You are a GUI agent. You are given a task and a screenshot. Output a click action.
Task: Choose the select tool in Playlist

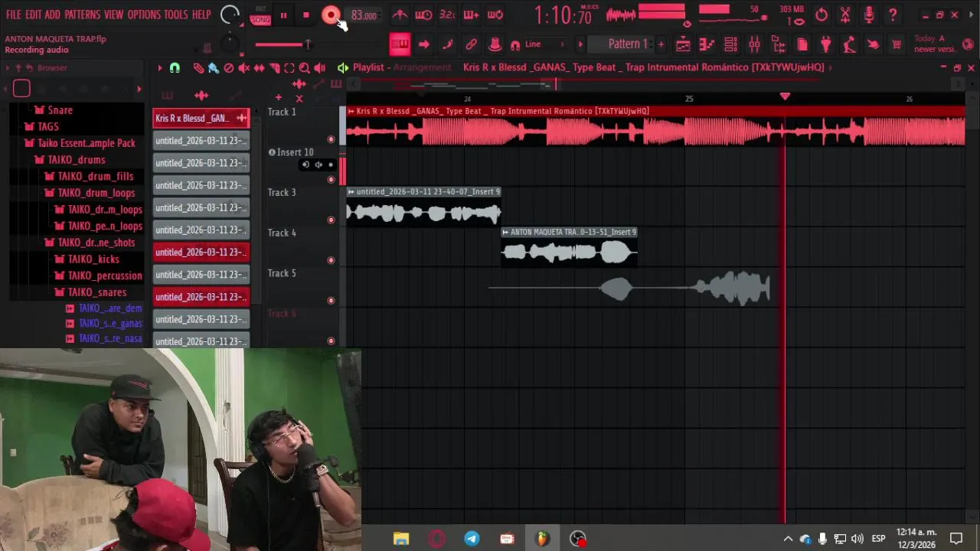(289, 68)
